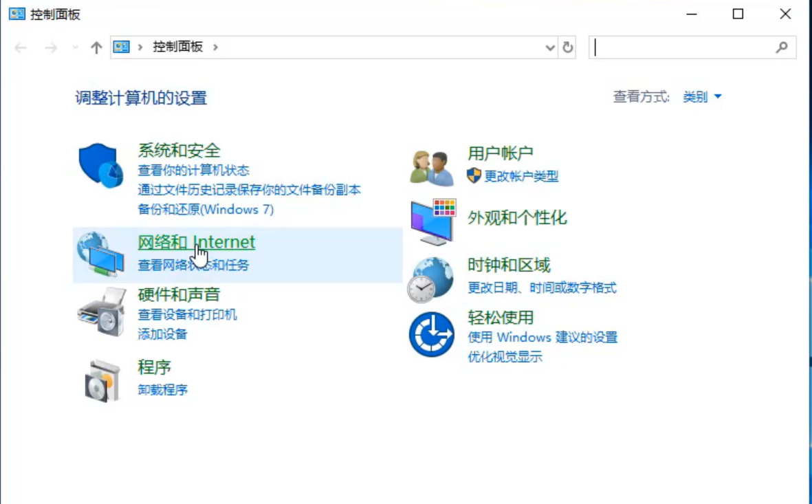Image resolution: width=812 pixels, height=504 pixels.
Task: Click the Network and Internet globe icon
Action: pyautogui.click(x=100, y=254)
